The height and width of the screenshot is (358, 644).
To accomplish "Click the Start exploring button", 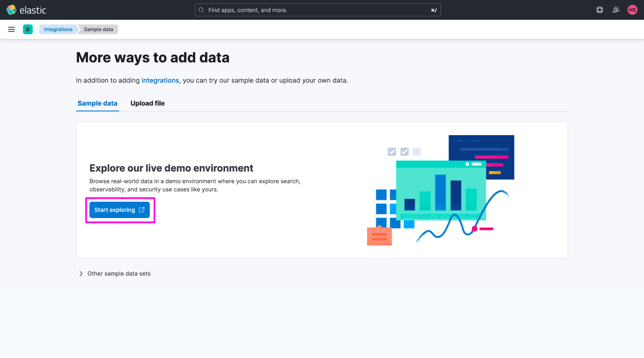I will click(120, 209).
